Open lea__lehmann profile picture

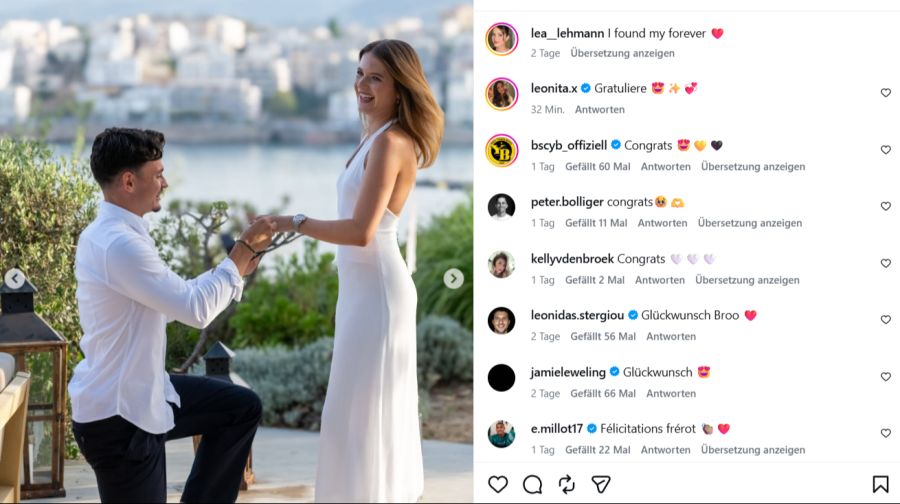(502, 39)
